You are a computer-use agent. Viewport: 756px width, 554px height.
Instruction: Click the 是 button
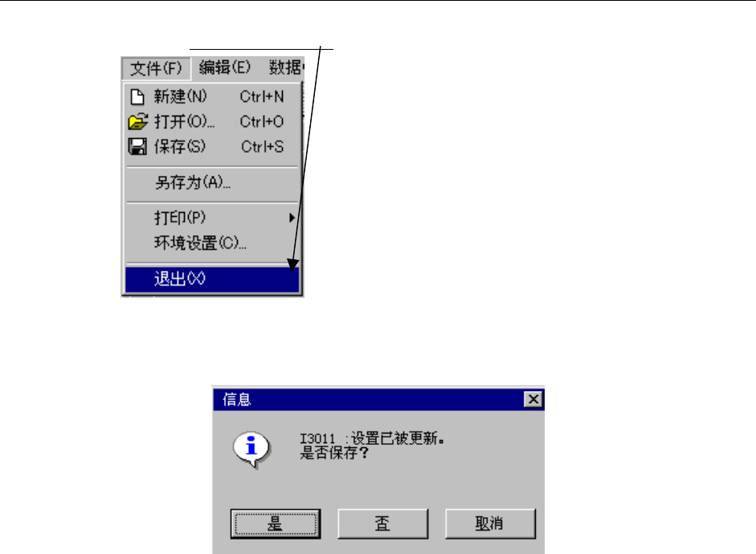click(276, 523)
